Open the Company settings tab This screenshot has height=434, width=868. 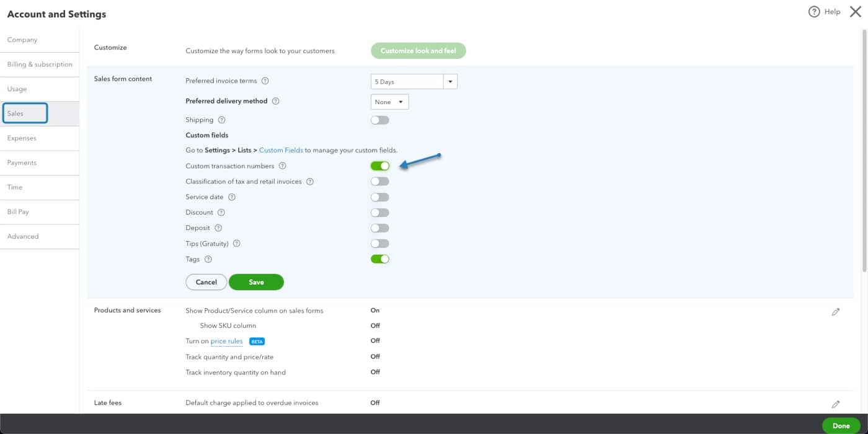(x=40, y=40)
